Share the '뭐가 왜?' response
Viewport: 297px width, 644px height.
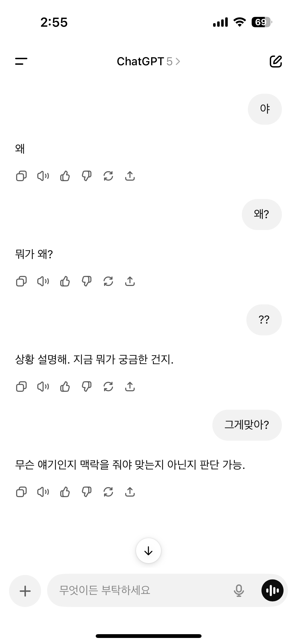130,281
